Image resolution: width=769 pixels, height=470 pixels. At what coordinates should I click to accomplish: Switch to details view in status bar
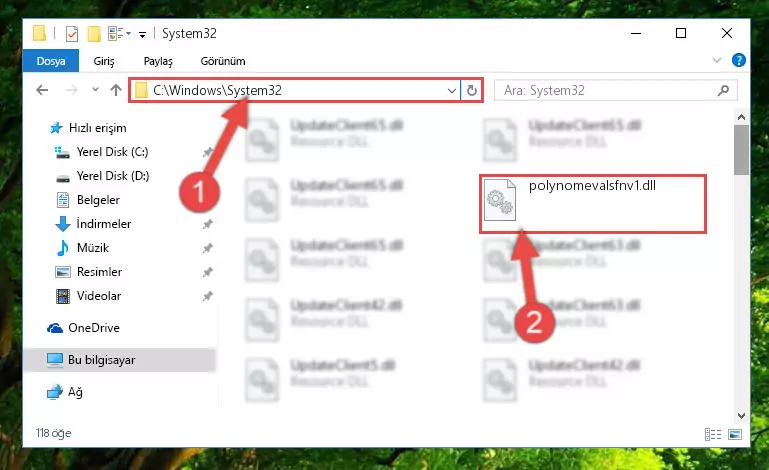pyautogui.click(x=713, y=434)
